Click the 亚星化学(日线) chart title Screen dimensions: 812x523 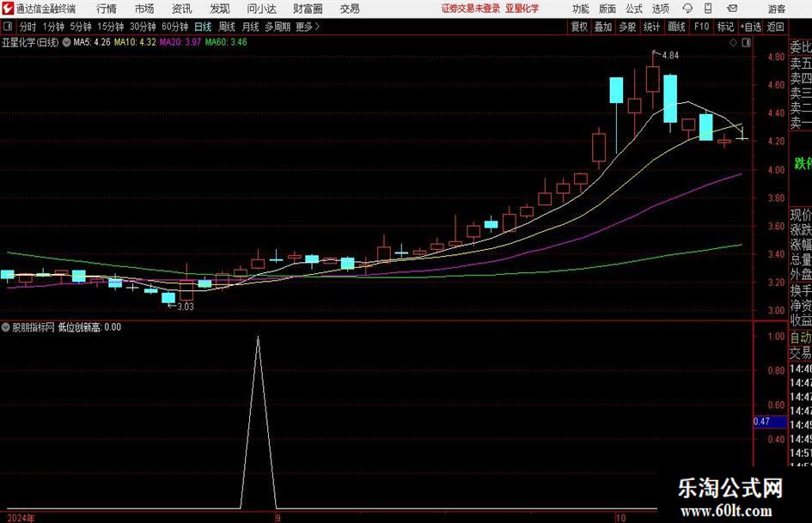31,42
